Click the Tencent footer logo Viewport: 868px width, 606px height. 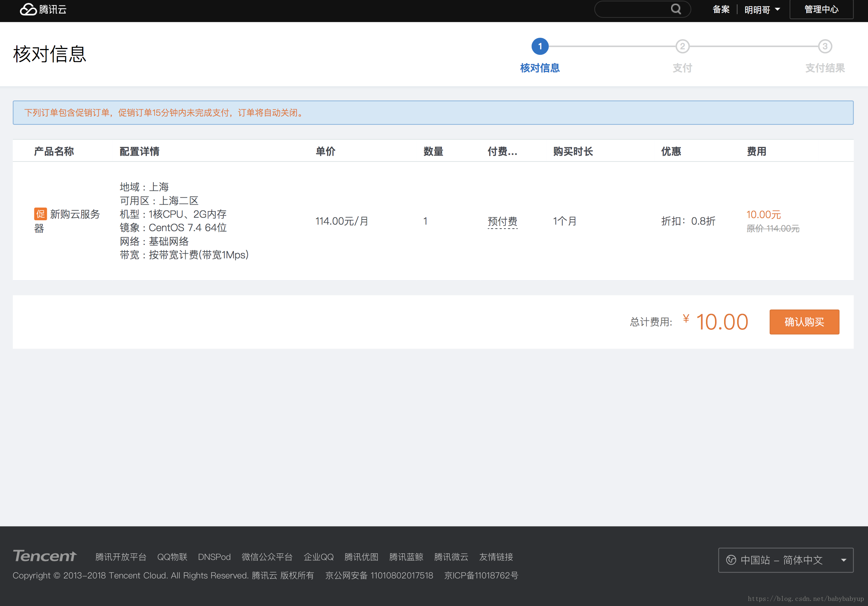(45, 556)
